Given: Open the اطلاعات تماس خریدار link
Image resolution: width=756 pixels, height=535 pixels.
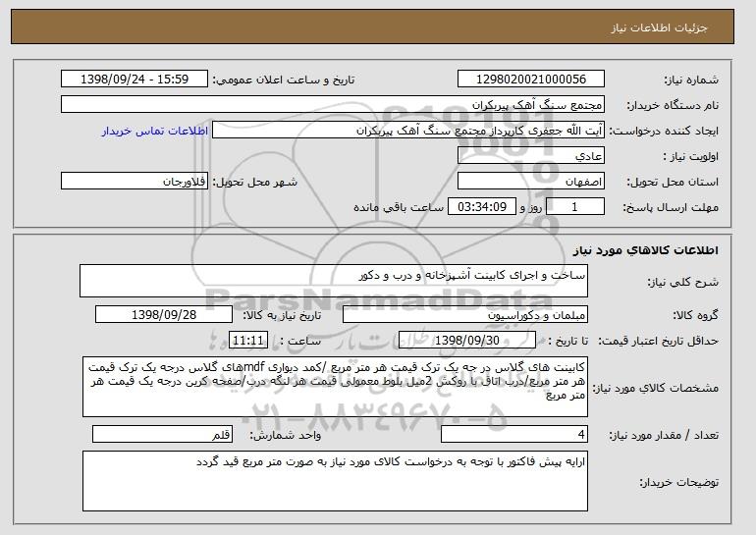Looking at the screenshot, I should click(x=155, y=131).
